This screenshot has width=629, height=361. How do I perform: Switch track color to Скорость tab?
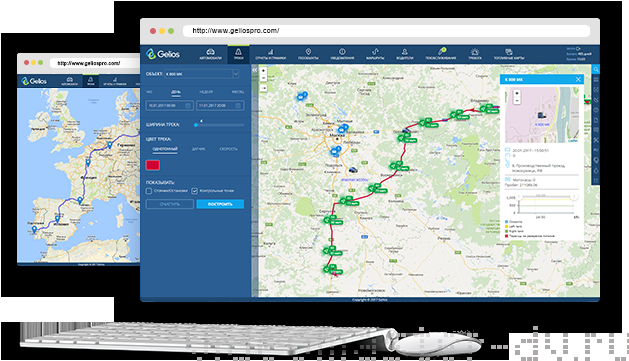pos(228,149)
